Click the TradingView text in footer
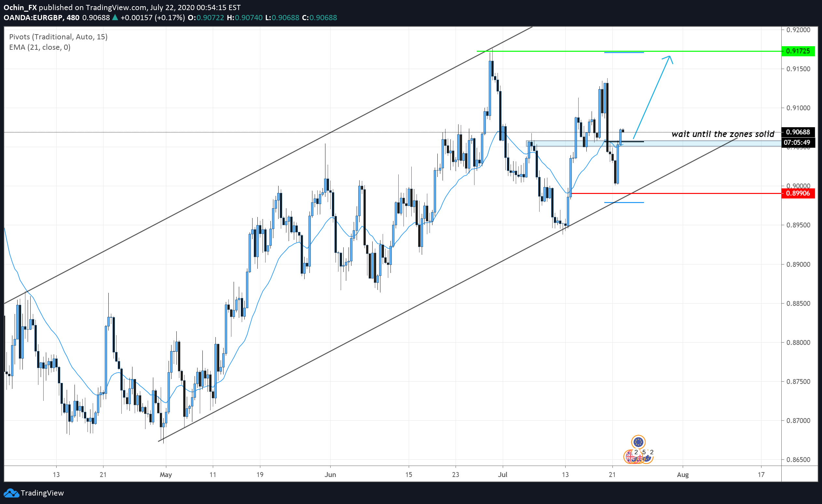 [x=42, y=493]
